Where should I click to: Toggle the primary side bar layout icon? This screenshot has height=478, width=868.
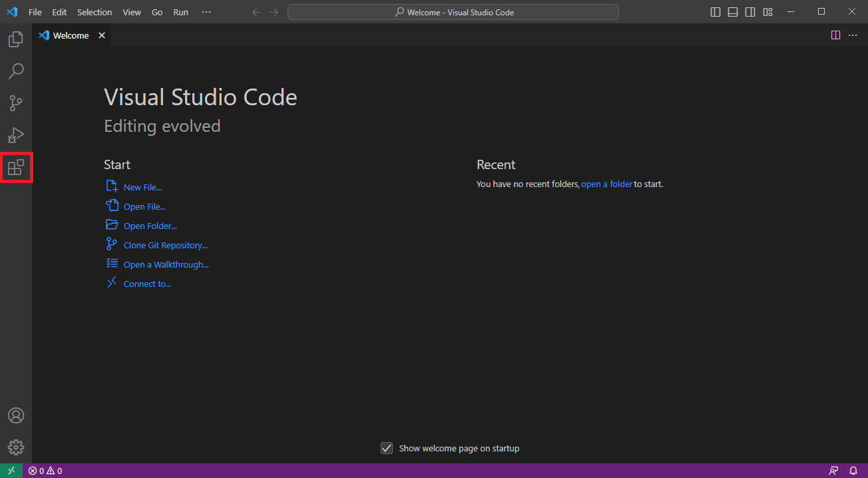coord(716,12)
